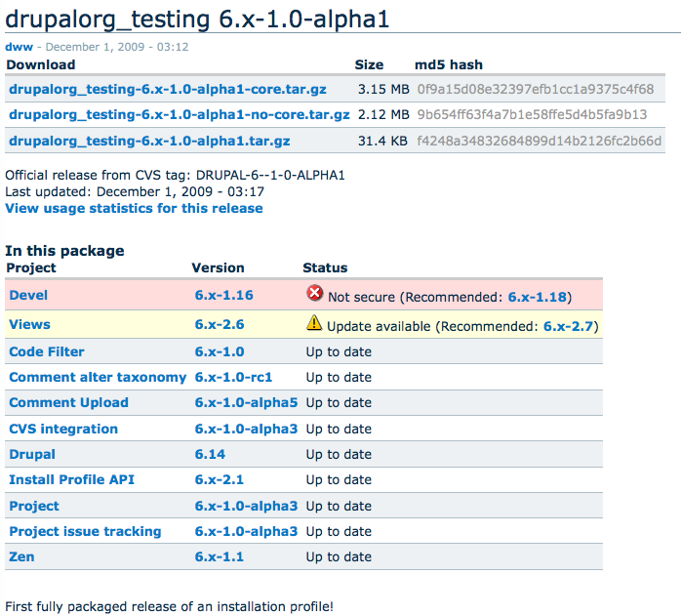Open Comment alter taxonomy project
Image resolution: width=681 pixels, height=616 pixels.
tap(98, 377)
